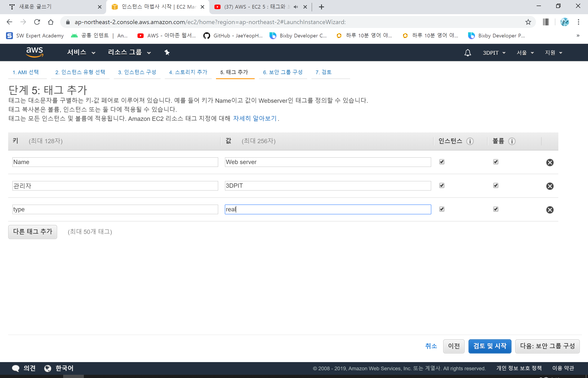Open the 서울 region dropdown
Image resolution: width=588 pixels, height=378 pixels.
click(x=525, y=53)
